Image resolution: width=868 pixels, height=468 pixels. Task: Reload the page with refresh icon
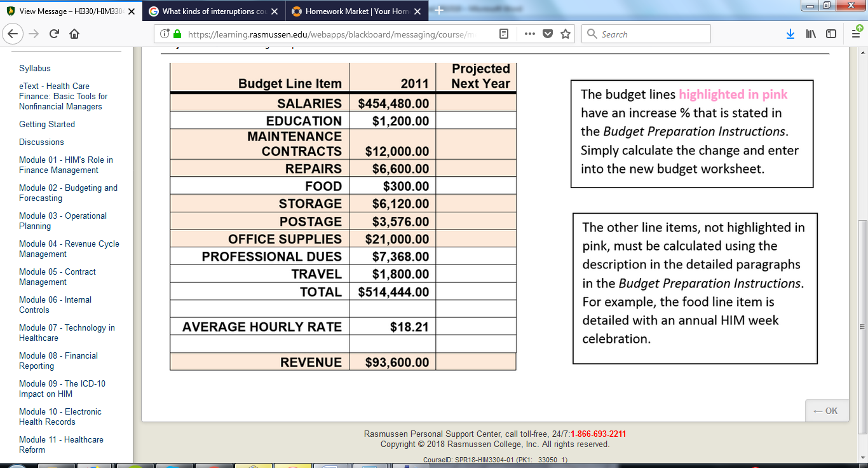[x=54, y=34]
